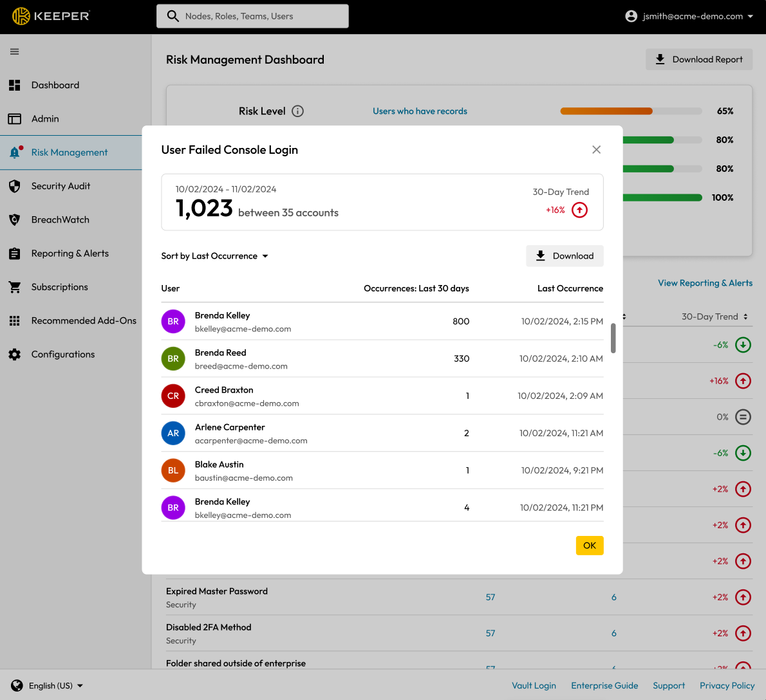Click the Risk Level info icon

pyautogui.click(x=297, y=111)
